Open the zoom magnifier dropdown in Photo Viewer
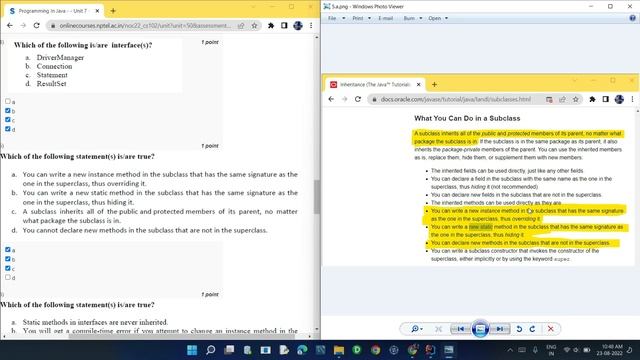Image resolution: width=640 pixels, height=360 pixels. pyautogui.click(x=417, y=329)
